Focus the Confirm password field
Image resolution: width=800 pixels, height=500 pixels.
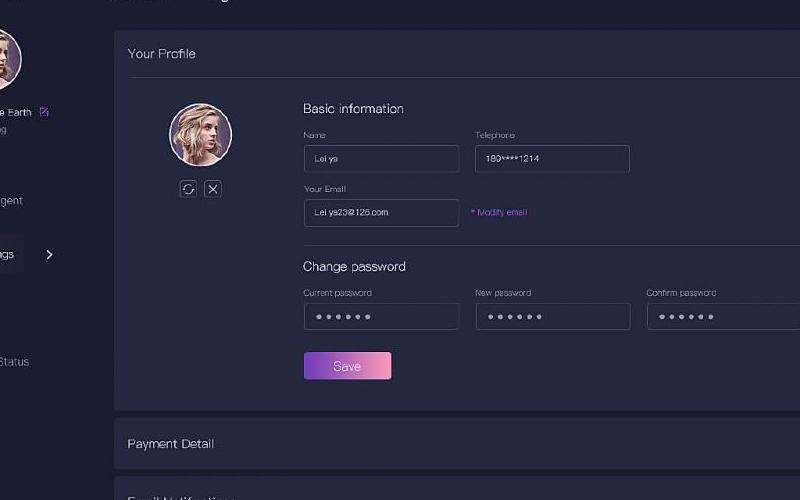coord(723,317)
